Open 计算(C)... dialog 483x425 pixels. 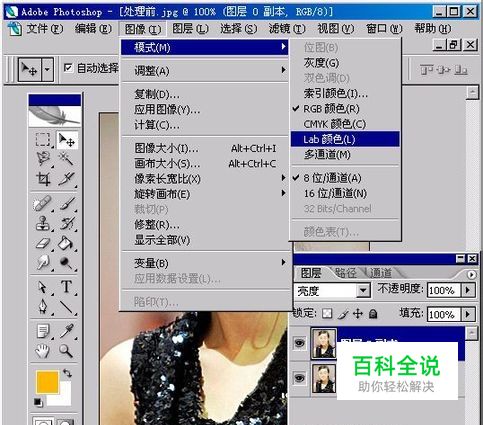(204, 125)
